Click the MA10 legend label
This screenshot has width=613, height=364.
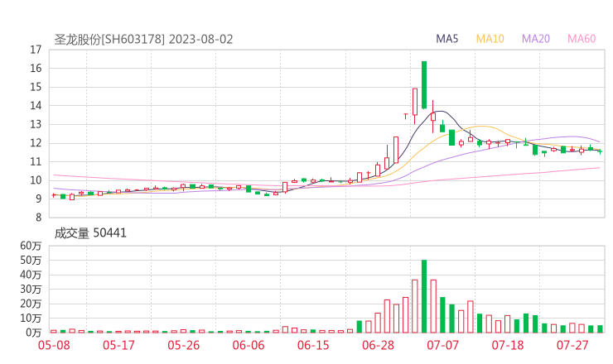point(490,39)
